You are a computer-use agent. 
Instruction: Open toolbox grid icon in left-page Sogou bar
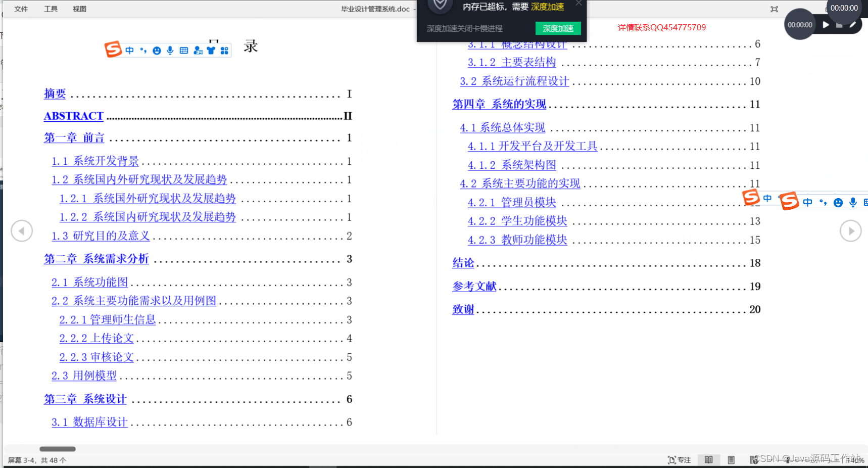(225, 51)
